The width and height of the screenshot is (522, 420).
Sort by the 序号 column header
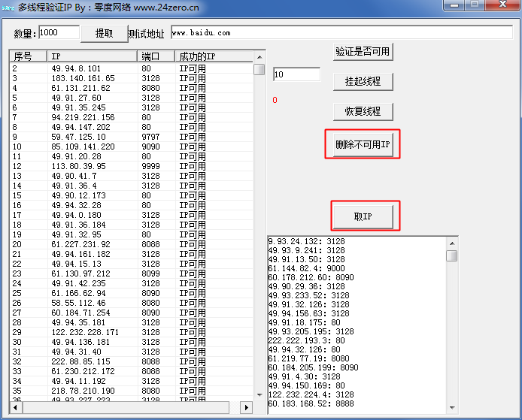(29, 56)
